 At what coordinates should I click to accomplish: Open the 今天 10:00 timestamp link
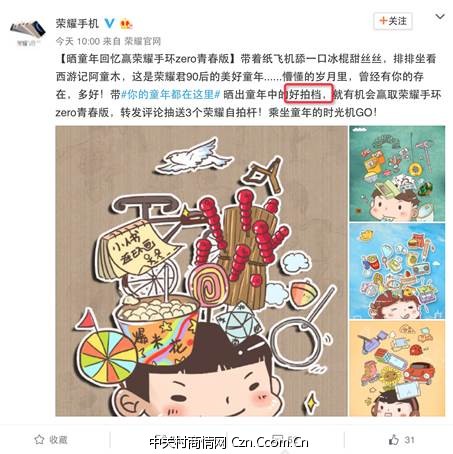pyautogui.click(x=77, y=41)
